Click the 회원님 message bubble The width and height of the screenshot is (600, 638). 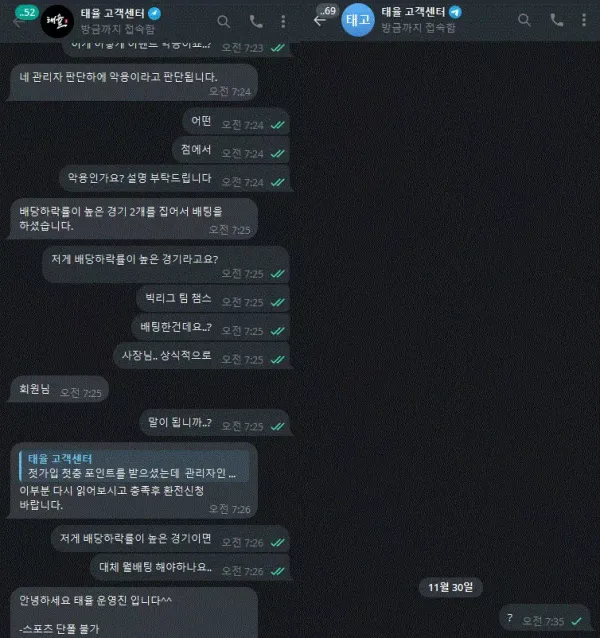pyautogui.click(x=59, y=390)
